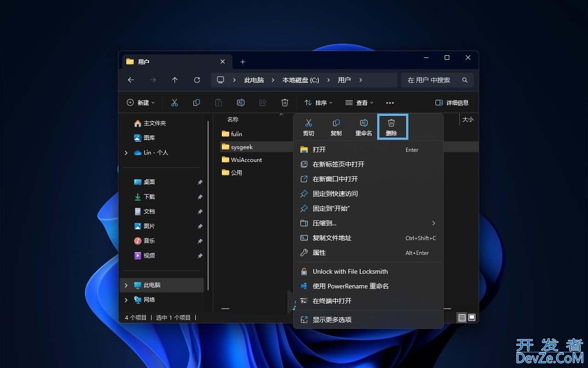
Task: Click the search magnifier icon
Action: click(x=465, y=80)
